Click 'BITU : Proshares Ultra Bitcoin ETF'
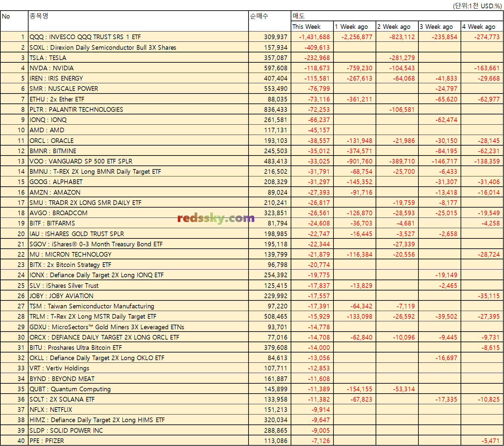The width and height of the screenshot is (504, 446). pos(138,348)
